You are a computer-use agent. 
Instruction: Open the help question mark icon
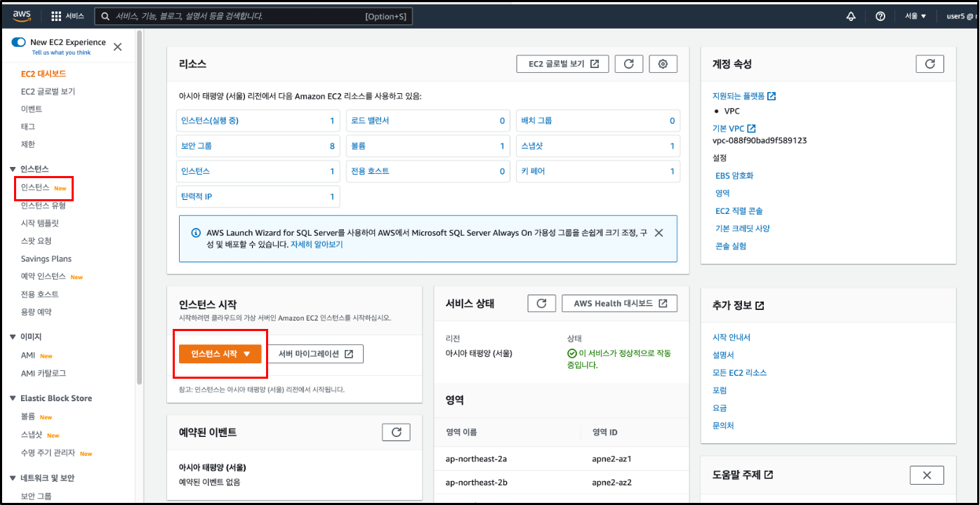point(880,16)
